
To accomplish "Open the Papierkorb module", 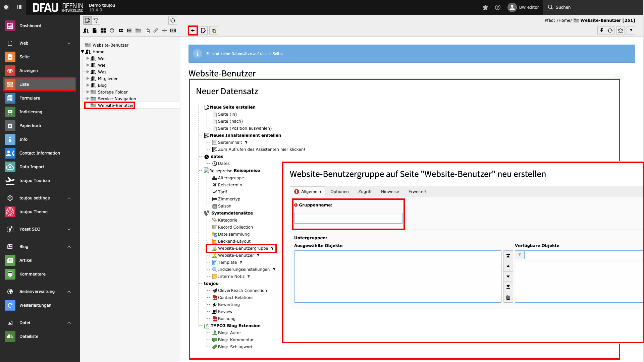I will click(30, 126).
